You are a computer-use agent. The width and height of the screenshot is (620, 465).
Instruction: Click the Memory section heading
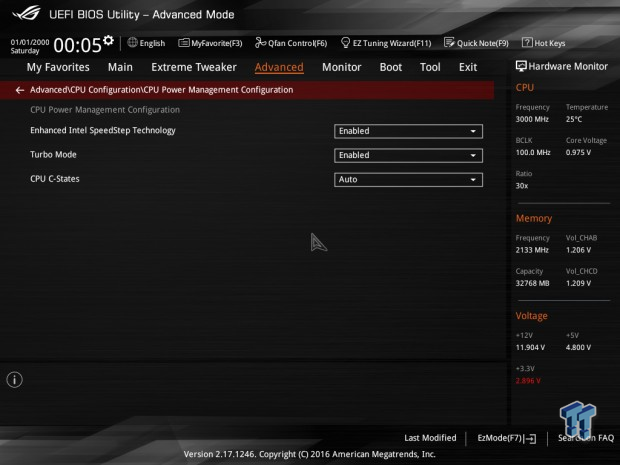click(533, 218)
